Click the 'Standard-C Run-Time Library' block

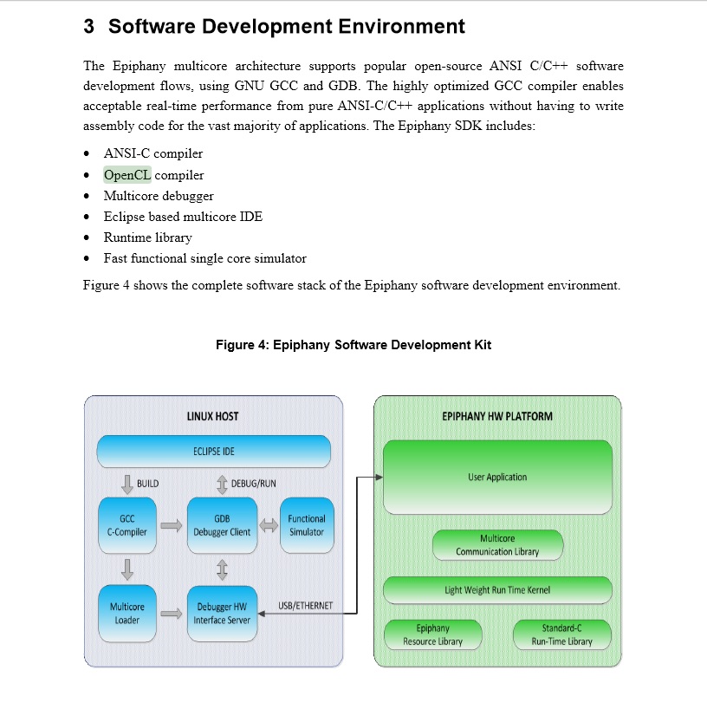561,634
